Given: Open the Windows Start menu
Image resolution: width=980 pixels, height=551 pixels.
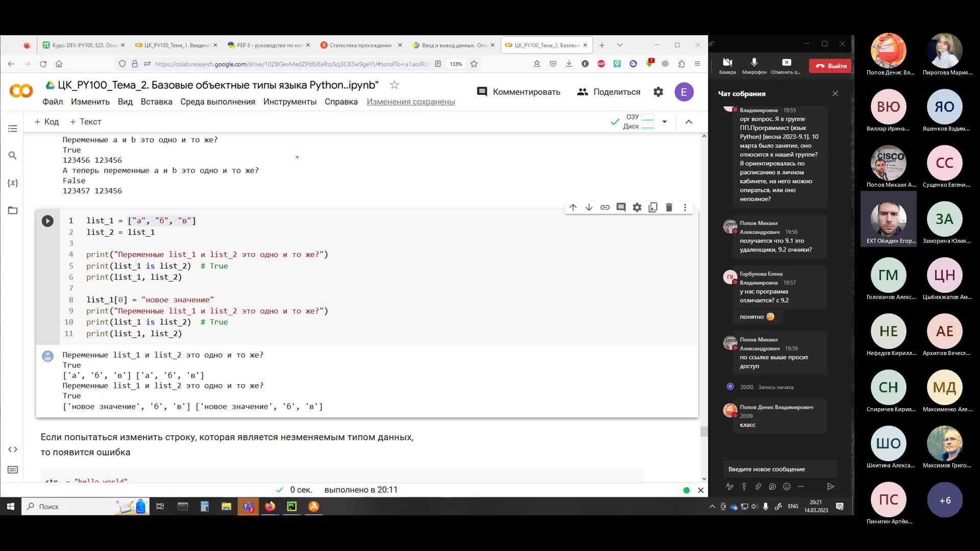Looking at the screenshot, I should pos(10,506).
